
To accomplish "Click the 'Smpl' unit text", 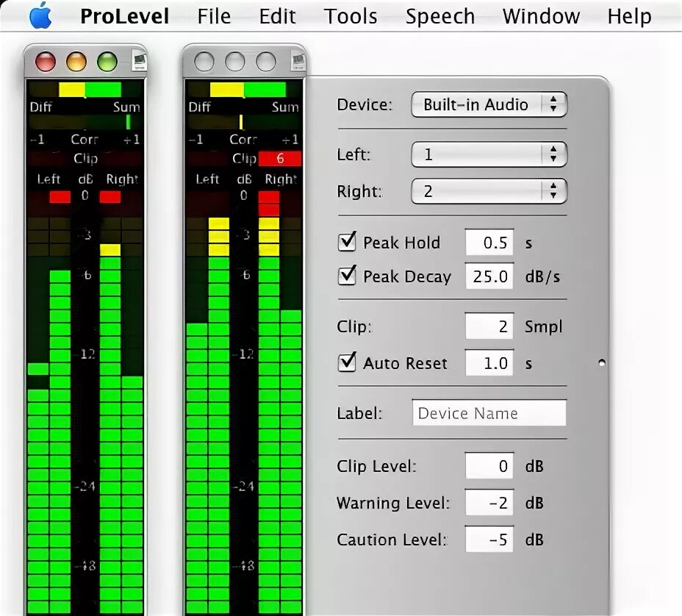I will coord(544,326).
